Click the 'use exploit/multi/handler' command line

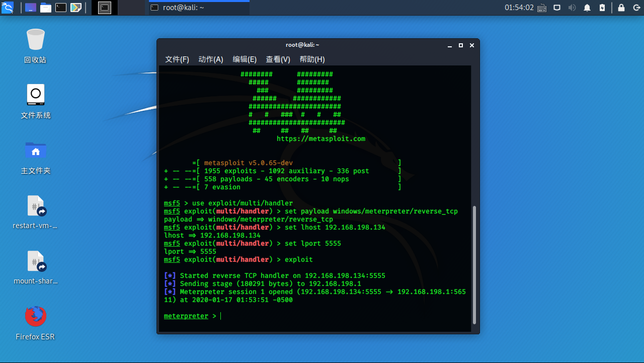[x=228, y=203]
